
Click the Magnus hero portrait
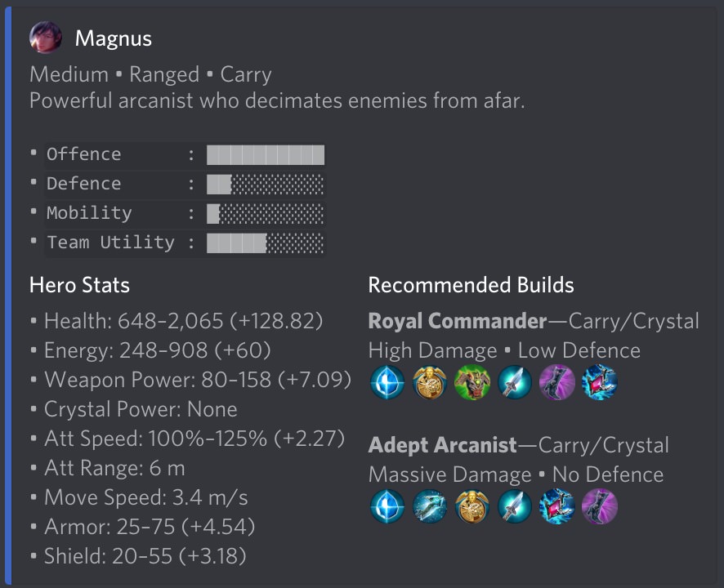tap(46, 38)
